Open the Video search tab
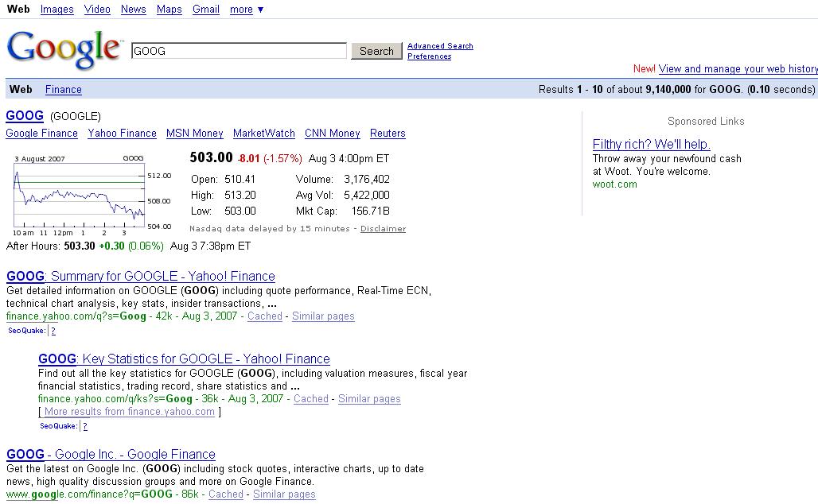 [97, 10]
